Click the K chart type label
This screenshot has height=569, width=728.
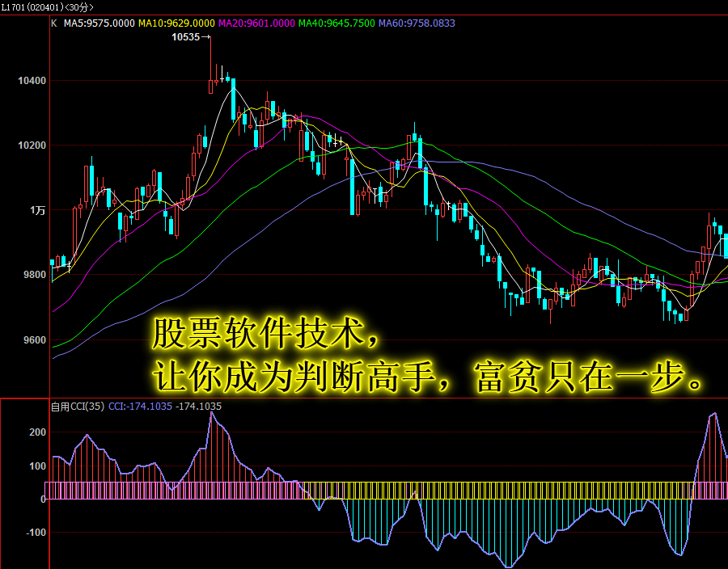click(54, 23)
